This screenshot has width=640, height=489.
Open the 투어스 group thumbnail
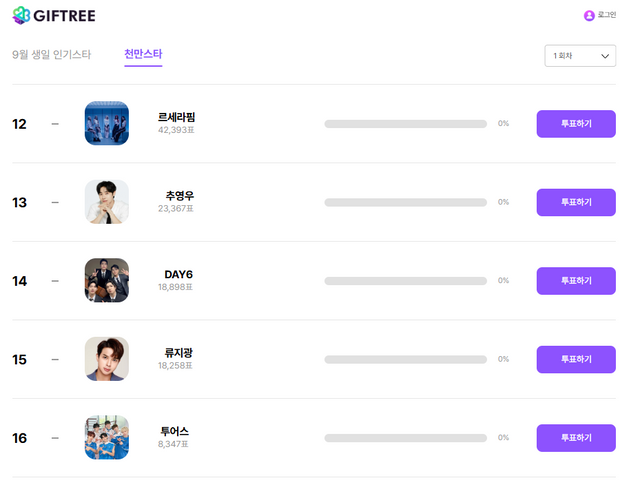click(x=107, y=438)
